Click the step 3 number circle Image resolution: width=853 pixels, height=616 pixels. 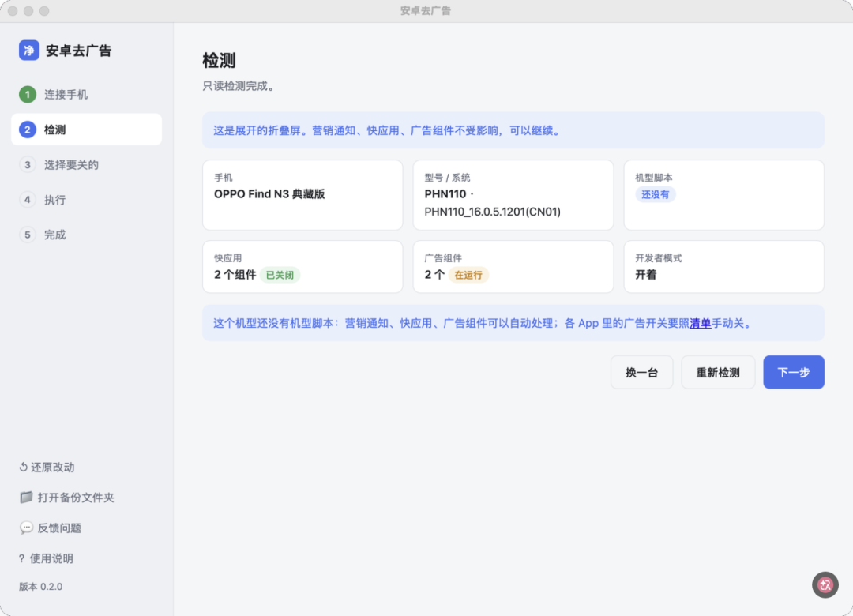tap(27, 164)
